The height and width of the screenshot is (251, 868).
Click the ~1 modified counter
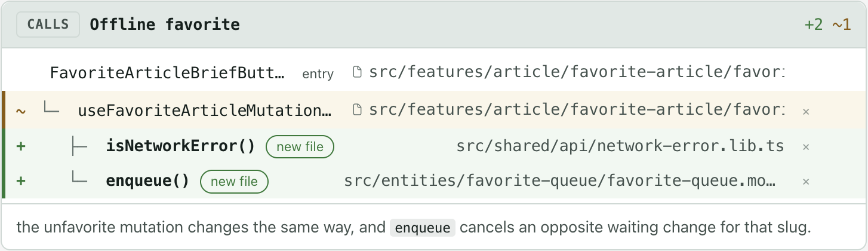[841, 25]
